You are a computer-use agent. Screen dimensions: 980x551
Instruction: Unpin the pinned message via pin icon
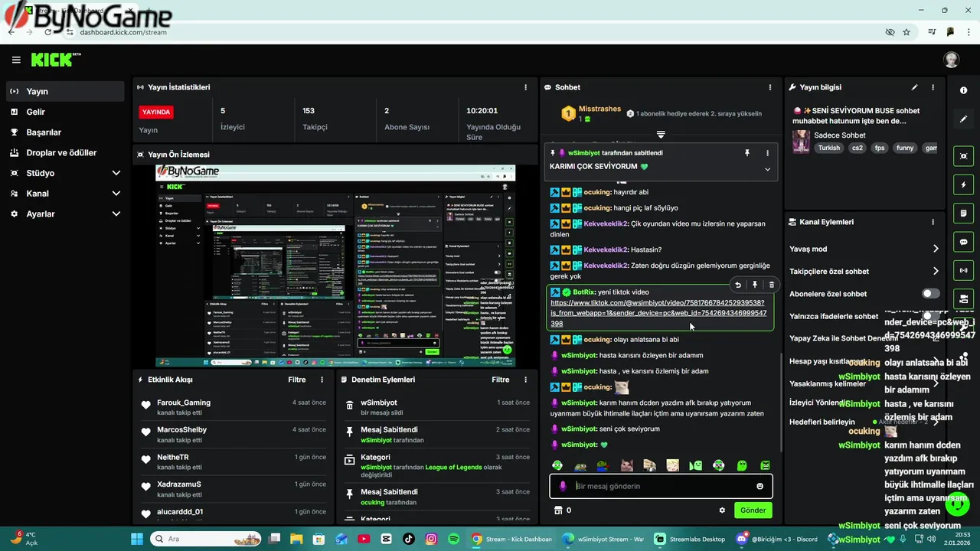(x=747, y=153)
